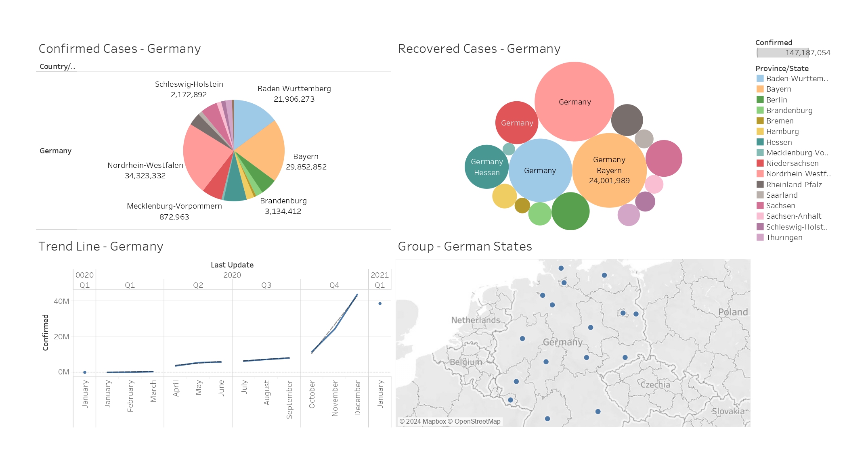Image resolution: width=868 pixels, height=464 pixels.
Task: Click the Czechia label on the map
Action: [655, 385]
